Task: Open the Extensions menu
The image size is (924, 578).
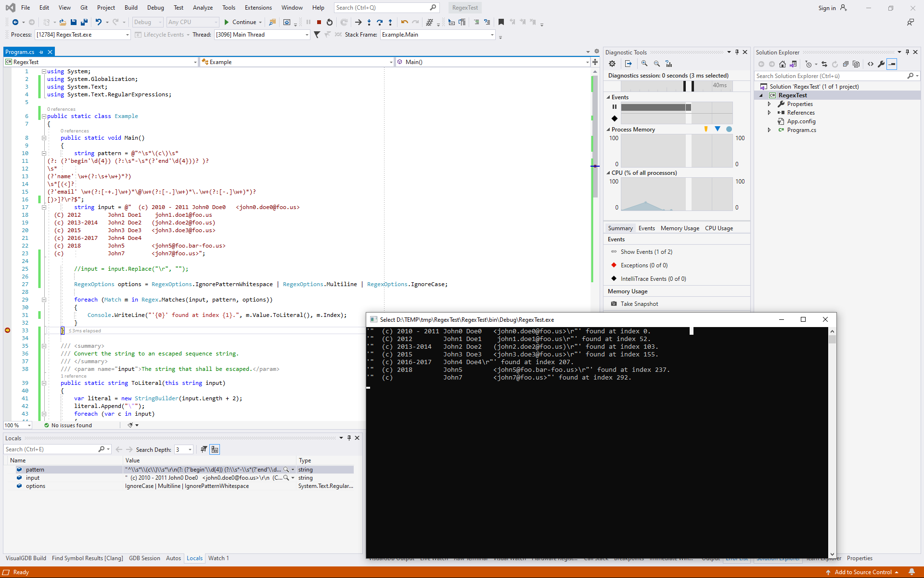Action: point(258,8)
